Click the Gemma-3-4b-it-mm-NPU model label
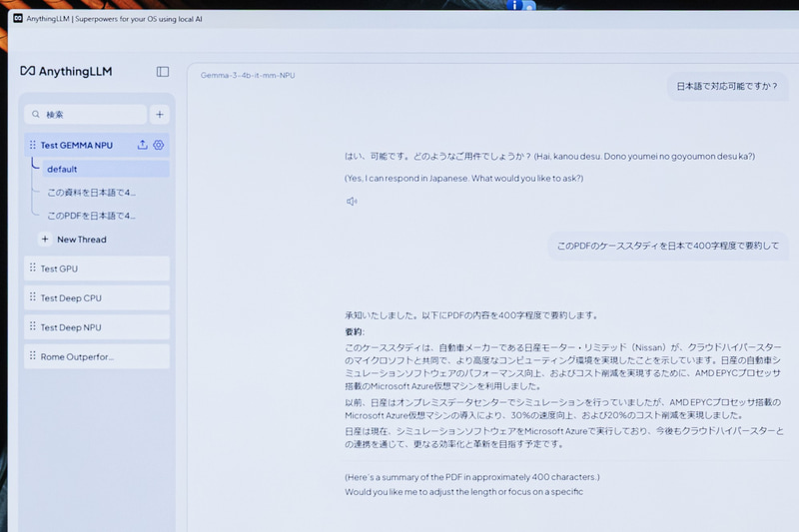Image resolution: width=799 pixels, height=532 pixels. point(248,75)
